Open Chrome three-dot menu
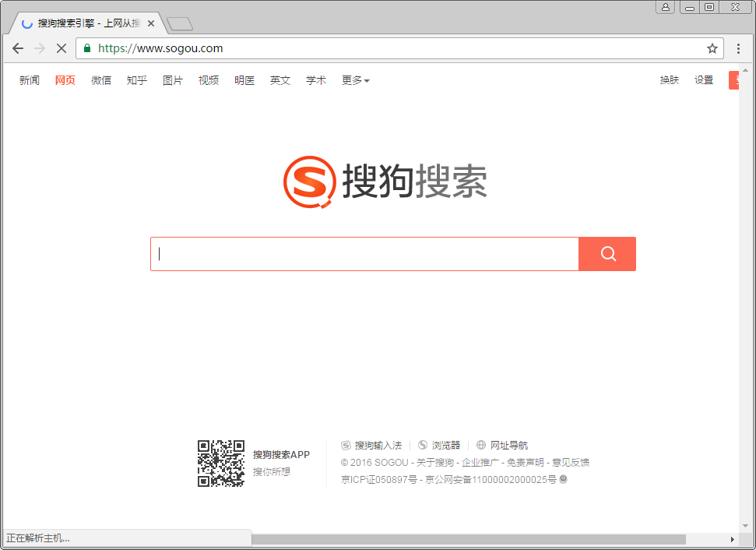Screen dimensions: 756x550 click(738, 48)
